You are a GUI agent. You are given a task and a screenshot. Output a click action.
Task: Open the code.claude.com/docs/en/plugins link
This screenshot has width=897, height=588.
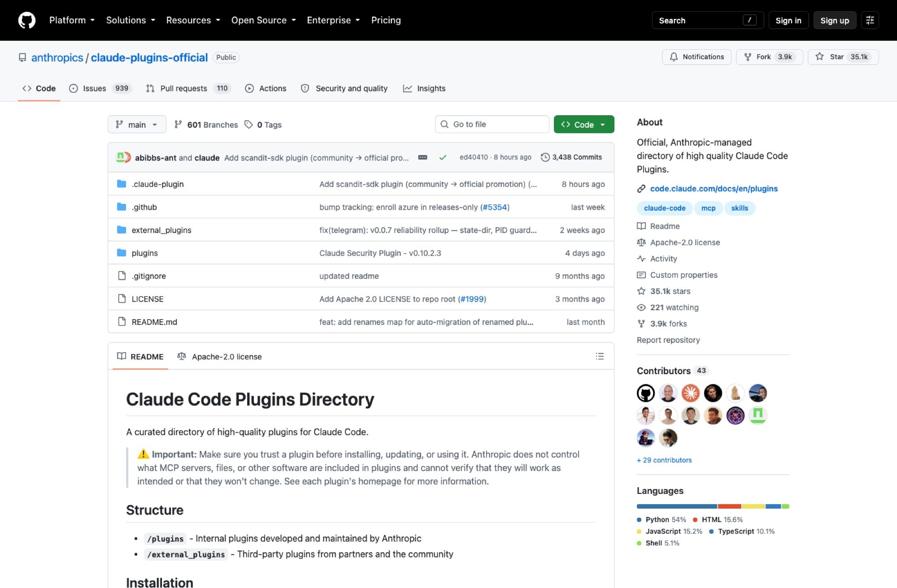click(x=714, y=189)
